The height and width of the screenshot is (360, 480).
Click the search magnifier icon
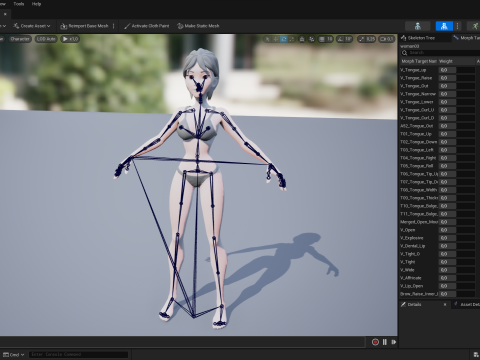click(404, 53)
